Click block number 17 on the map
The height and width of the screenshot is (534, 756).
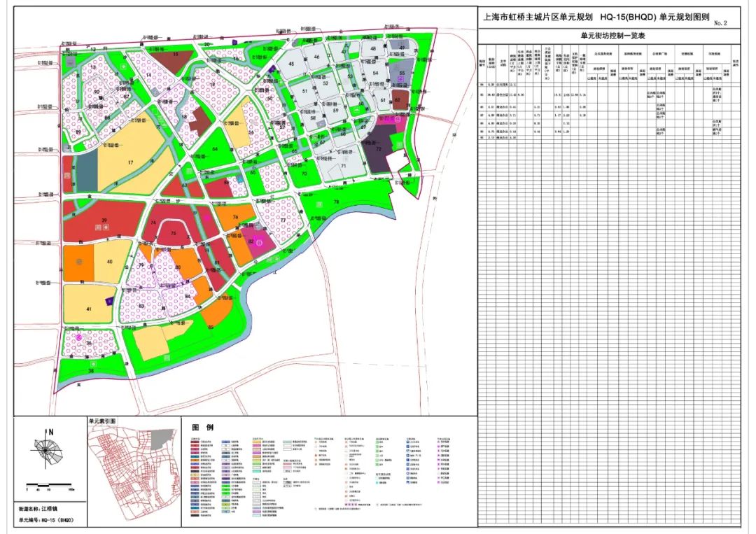pos(131,163)
